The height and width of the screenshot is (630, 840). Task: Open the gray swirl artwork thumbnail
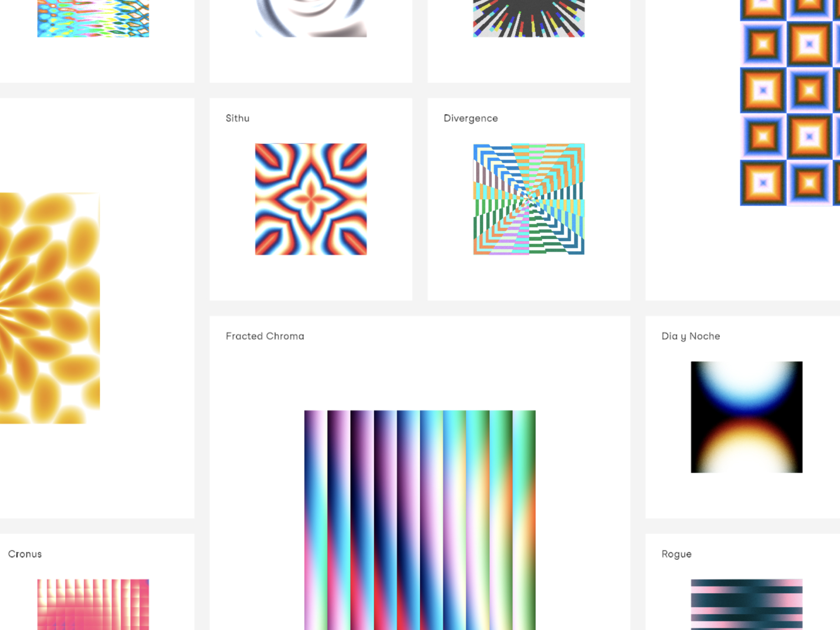311,18
